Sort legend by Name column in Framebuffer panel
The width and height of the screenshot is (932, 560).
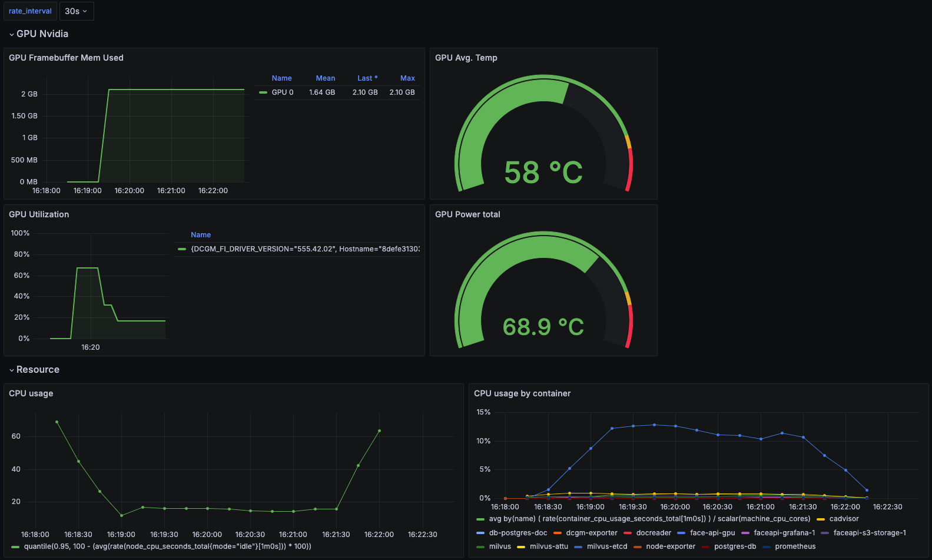pyautogui.click(x=281, y=78)
